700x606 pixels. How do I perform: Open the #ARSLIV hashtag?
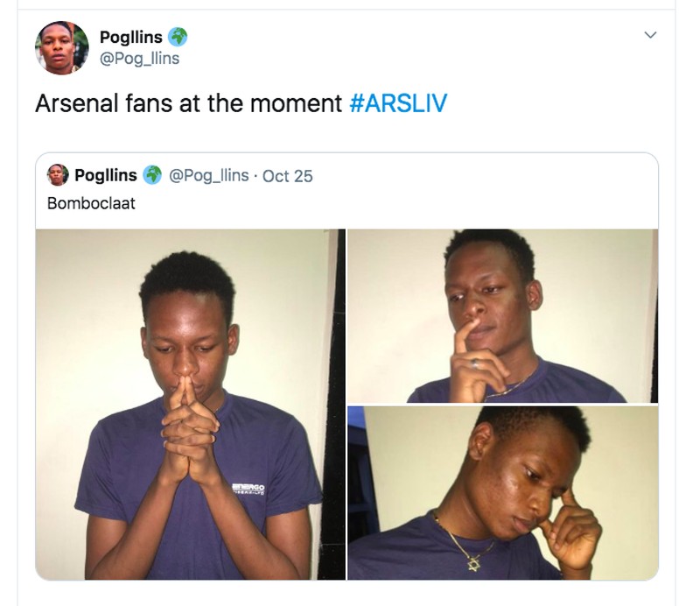398,103
